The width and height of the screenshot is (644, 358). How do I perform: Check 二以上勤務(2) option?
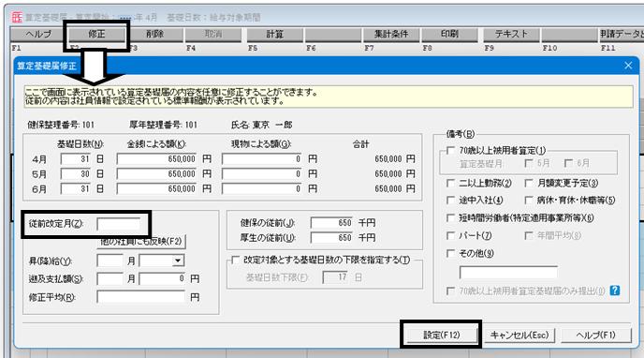click(450, 183)
